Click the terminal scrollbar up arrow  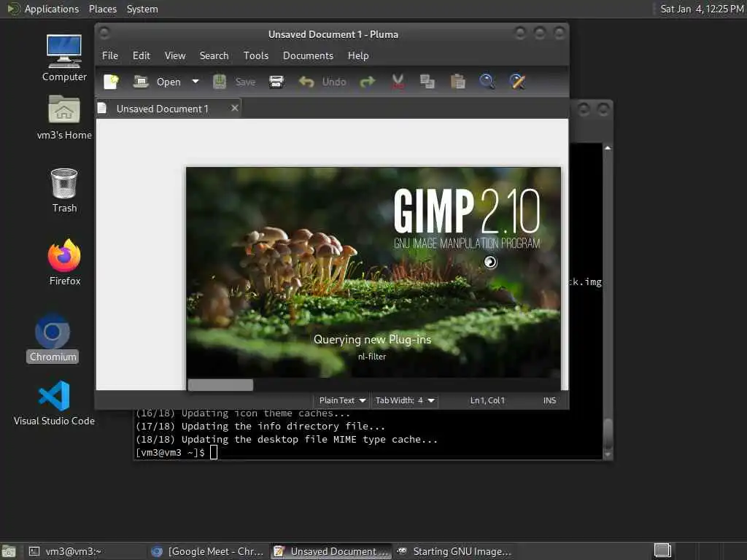(608, 149)
